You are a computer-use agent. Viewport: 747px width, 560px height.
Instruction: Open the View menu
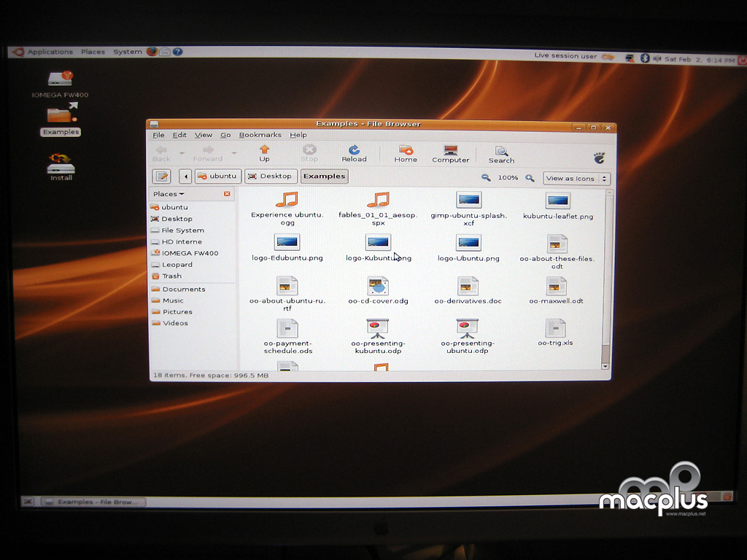tap(204, 135)
